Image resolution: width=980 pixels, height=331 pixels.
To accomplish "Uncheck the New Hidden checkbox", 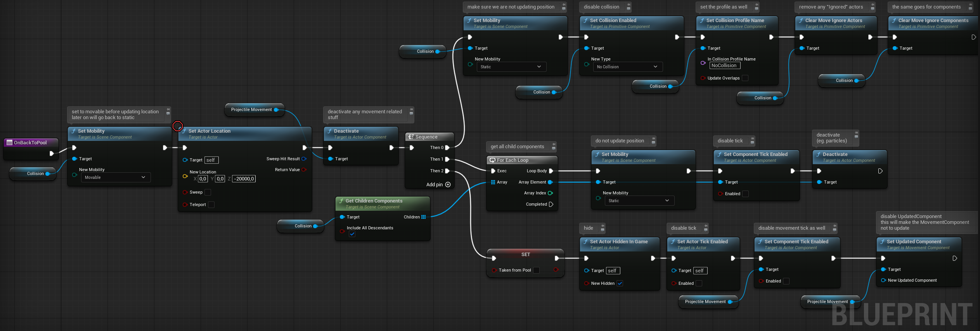I will click(620, 284).
